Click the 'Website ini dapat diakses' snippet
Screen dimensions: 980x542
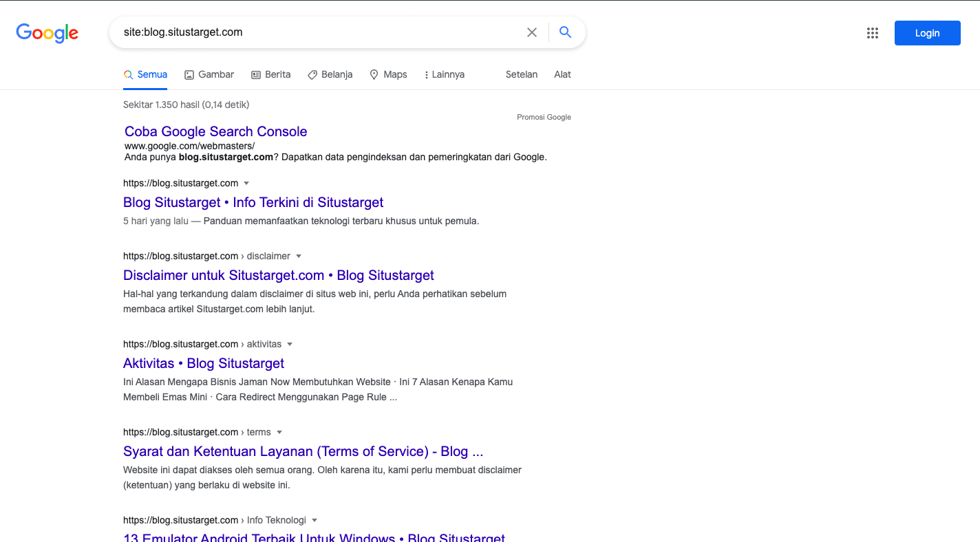322,477
